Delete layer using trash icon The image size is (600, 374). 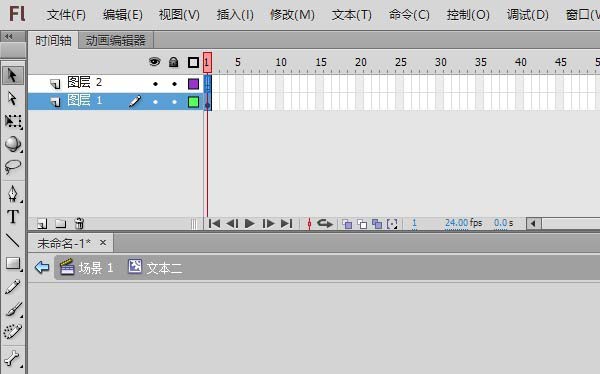(79, 223)
